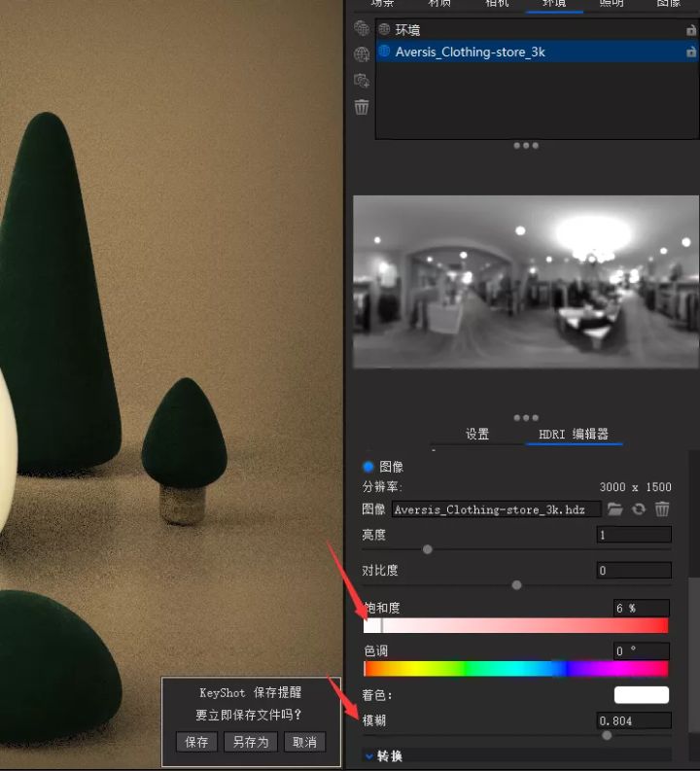This screenshot has width=700, height=771.
Task: Refresh the HDRI image file
Action: point(639,508)
